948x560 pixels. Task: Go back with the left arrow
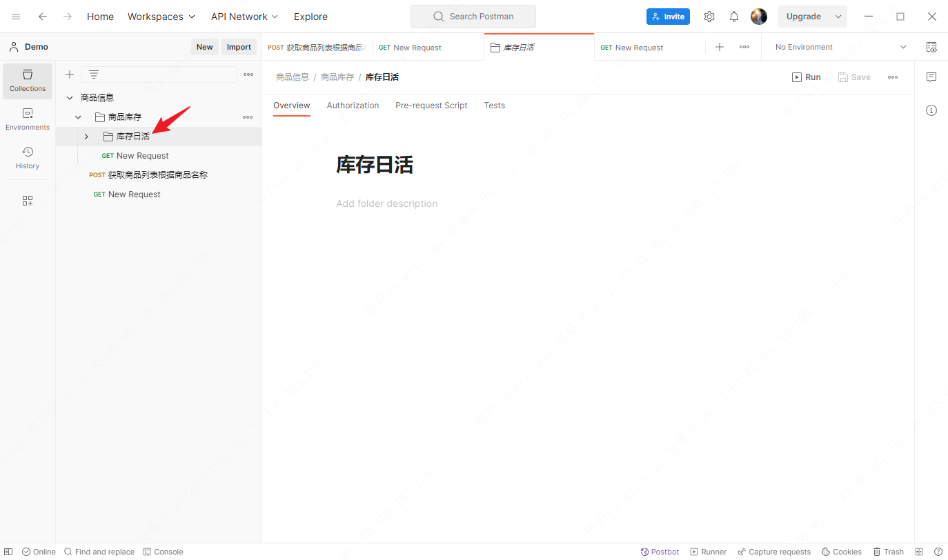(43, 17)
